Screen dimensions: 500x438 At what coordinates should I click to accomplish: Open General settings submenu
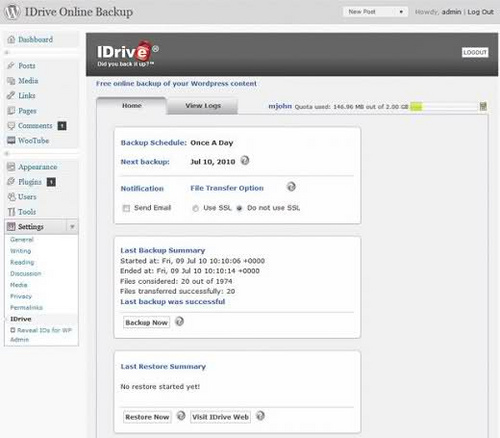(x=22, y=240)
